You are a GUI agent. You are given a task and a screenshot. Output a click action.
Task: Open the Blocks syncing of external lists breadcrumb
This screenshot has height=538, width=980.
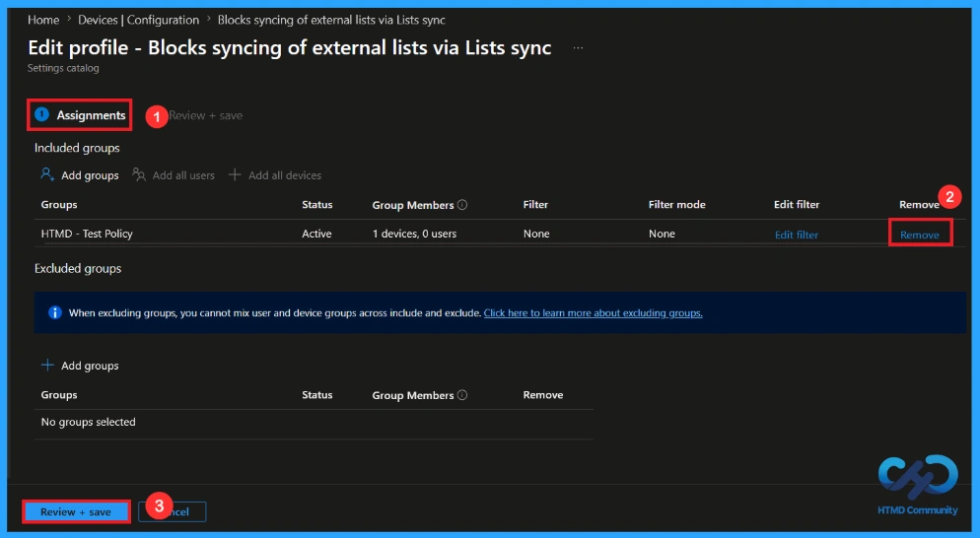coord(331,20)
